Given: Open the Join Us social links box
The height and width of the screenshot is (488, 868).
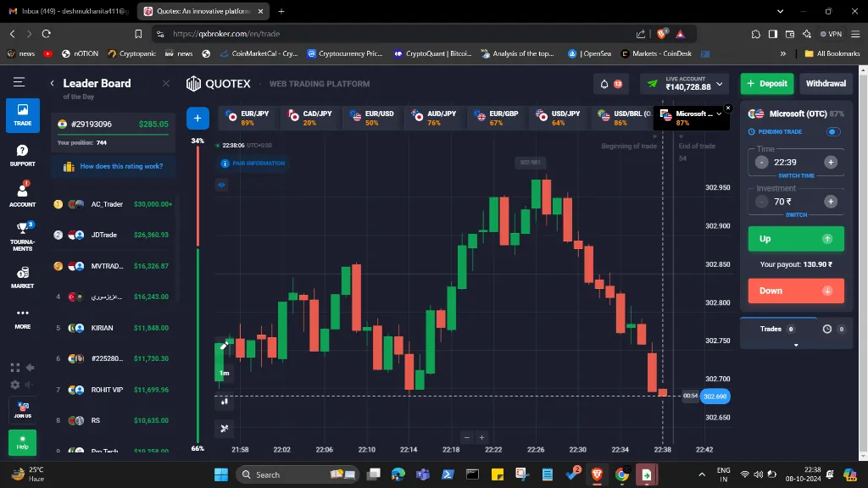Looking at the screenshot, I should pyautogui.click(x=23, y=410).
